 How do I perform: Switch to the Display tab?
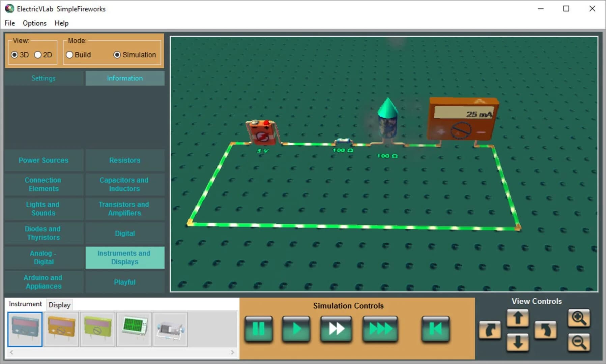pos(59,305)
